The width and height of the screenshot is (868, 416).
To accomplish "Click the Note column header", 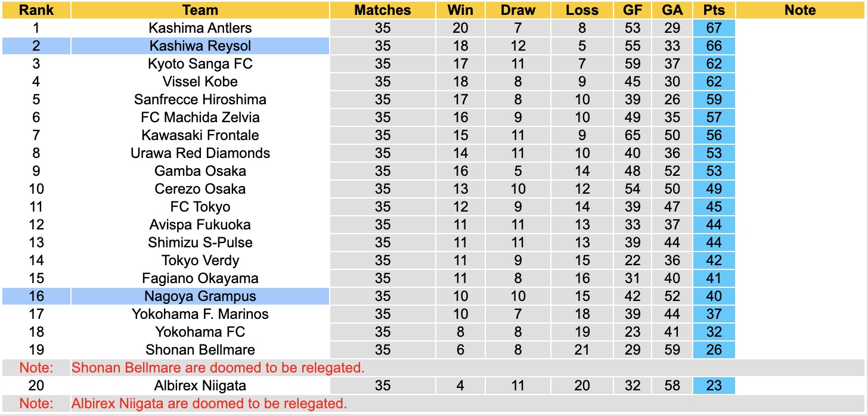I will pyautogui.click(x=799, y=10).
